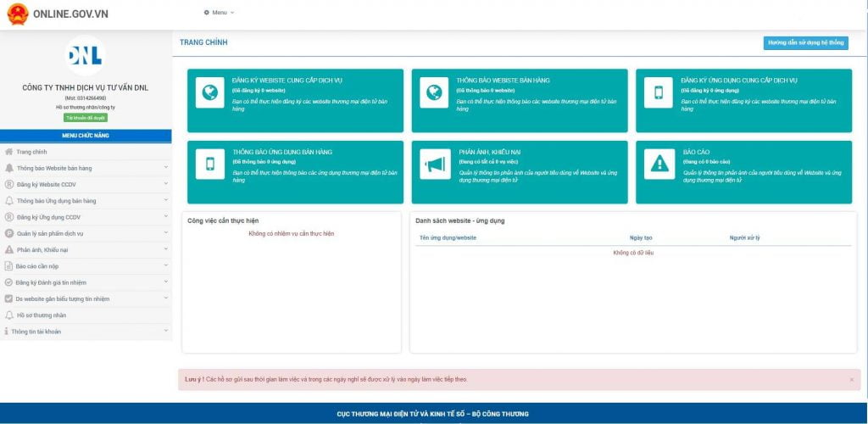Click the megaphone icon for Phản ánh, khiếu nại
This screenshot has width=868, height=424.
[435, 164]
